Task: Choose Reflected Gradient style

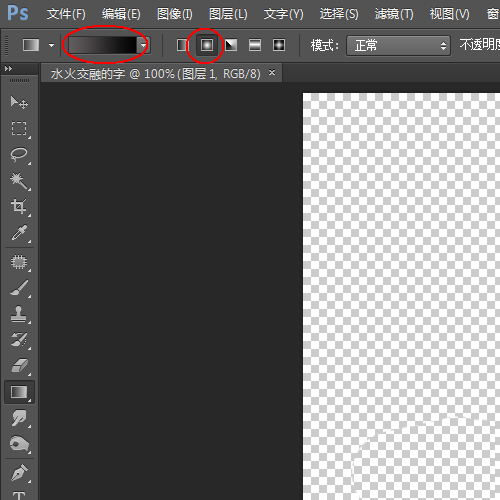Action: point(255,45)
